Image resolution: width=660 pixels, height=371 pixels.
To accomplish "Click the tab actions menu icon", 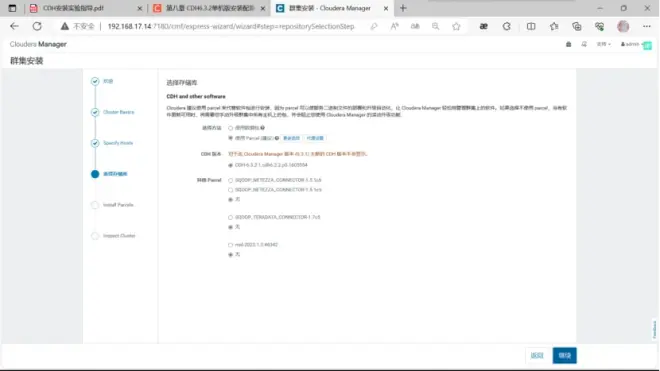I will [12, 8].
